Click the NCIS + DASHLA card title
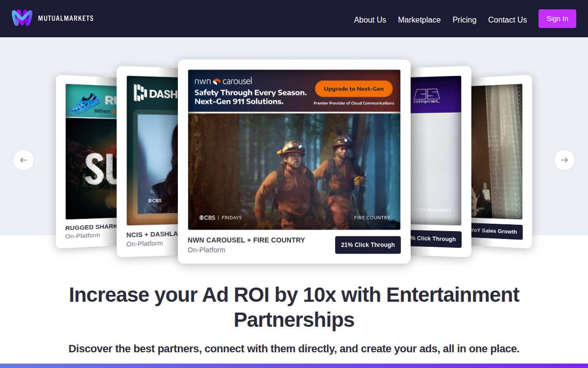 point(152,234)
